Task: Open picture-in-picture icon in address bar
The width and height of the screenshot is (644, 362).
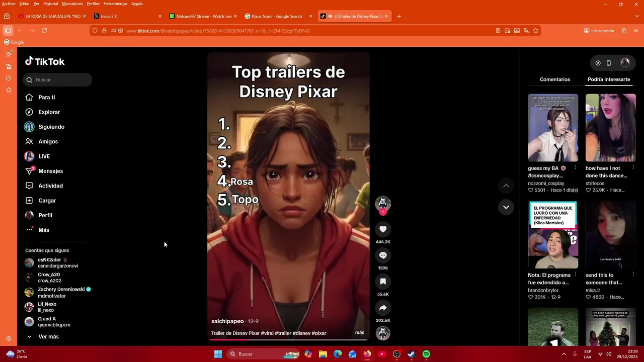Action: tap(507, 31)
